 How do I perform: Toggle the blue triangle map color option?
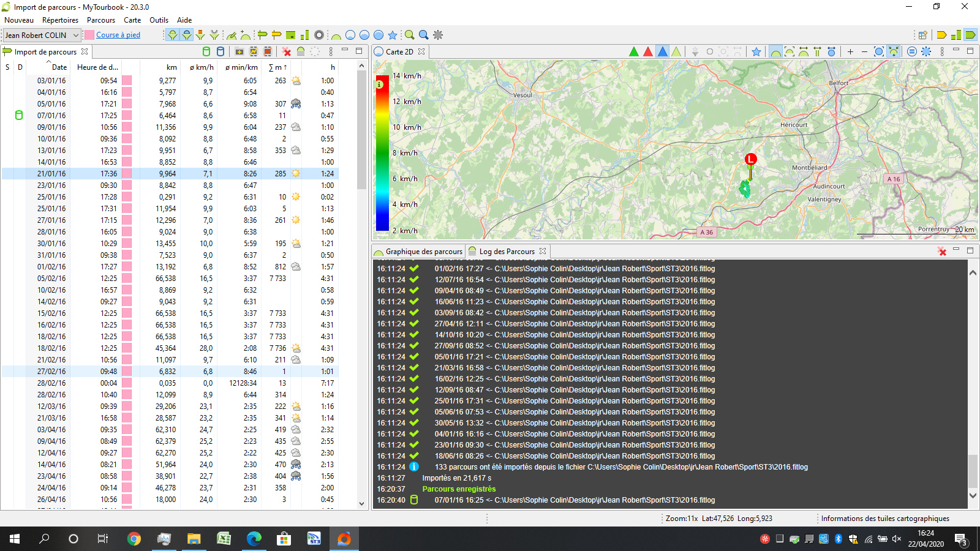pos(662,52)
